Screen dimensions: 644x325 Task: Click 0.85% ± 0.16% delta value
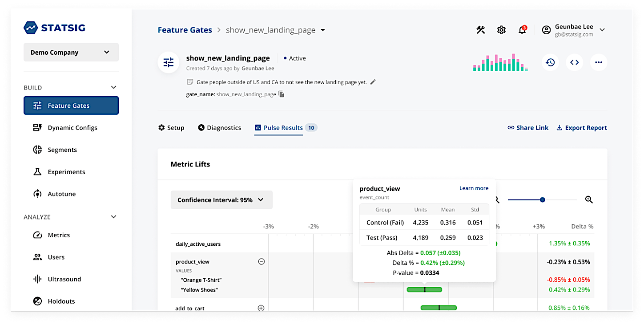click(569, 308)
